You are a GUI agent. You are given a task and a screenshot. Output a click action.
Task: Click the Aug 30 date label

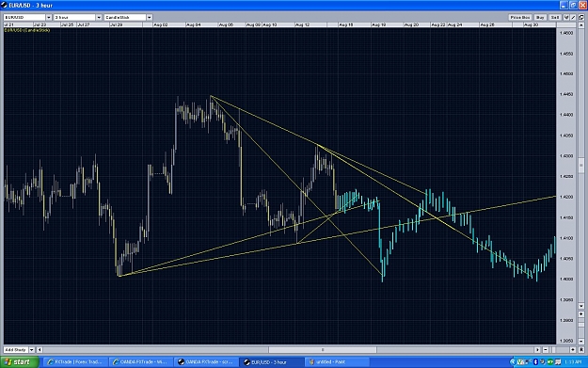pyautogui.click(x=531, y=24)
